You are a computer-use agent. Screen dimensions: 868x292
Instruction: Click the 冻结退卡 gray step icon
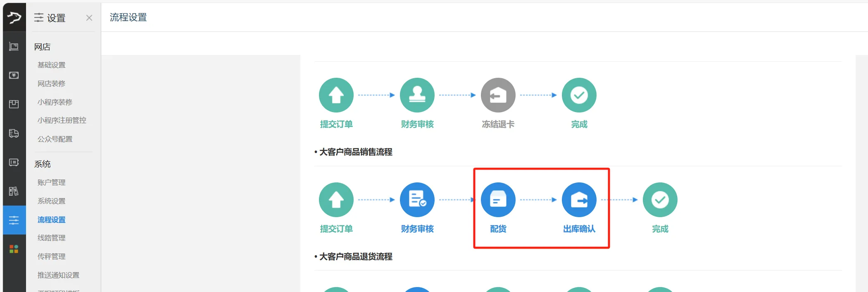click(x=498, y=95)
